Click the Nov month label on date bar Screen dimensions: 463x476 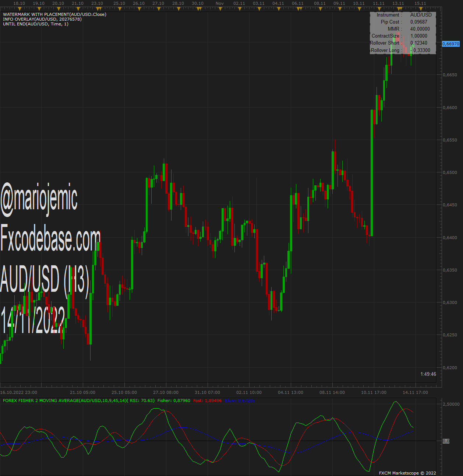click(220, 3)
